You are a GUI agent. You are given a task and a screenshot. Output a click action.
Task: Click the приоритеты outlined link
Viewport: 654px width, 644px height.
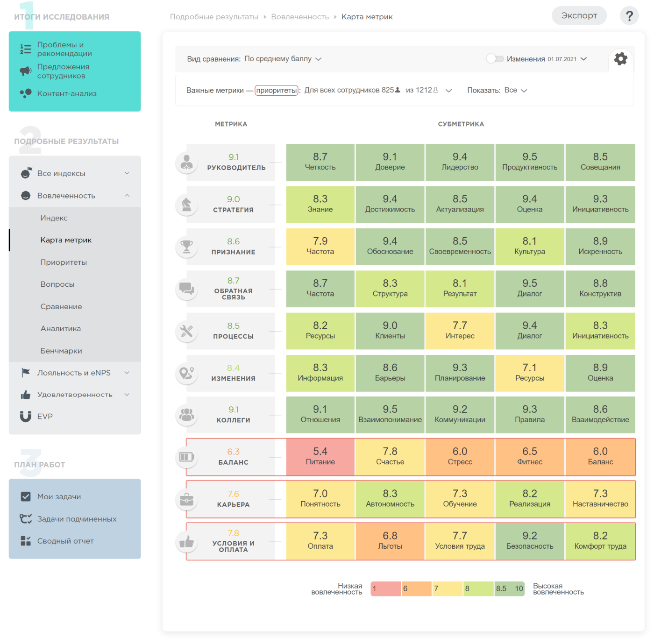[x=277, y=90]
